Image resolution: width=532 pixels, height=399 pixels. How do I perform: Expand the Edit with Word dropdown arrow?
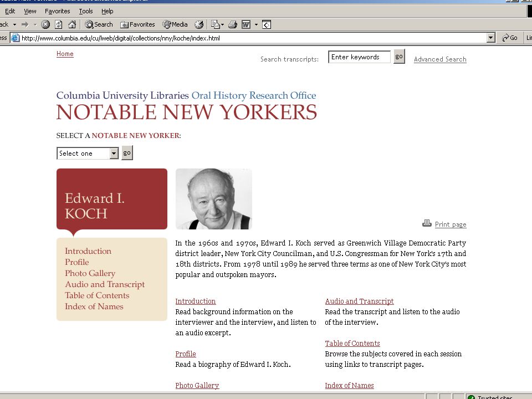pos(256,24)
